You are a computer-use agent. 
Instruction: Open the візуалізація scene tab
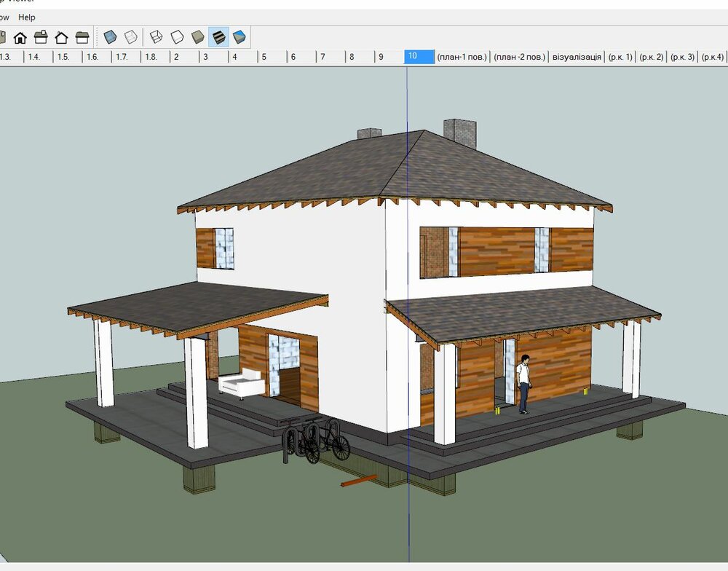click(577, 57)
